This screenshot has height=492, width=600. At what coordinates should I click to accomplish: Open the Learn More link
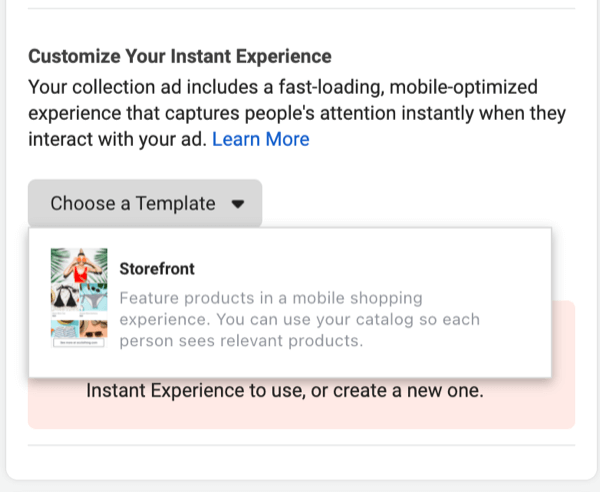click(261, 139)
